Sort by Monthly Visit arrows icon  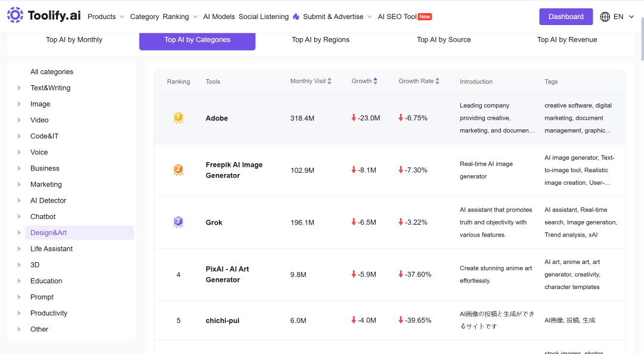coord(329,81)
